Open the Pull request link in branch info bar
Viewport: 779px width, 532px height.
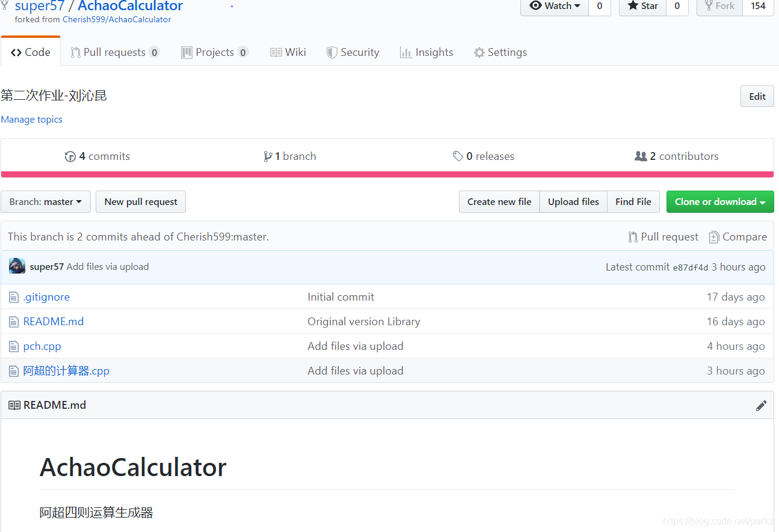click(664, 237)
